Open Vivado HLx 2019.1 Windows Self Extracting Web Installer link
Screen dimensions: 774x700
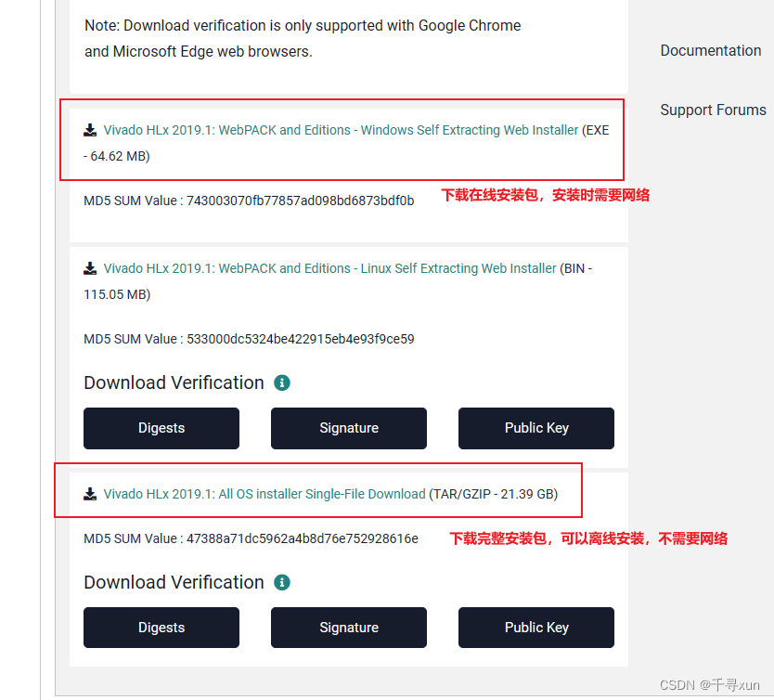pyautogui.click(x=341, y=130)
